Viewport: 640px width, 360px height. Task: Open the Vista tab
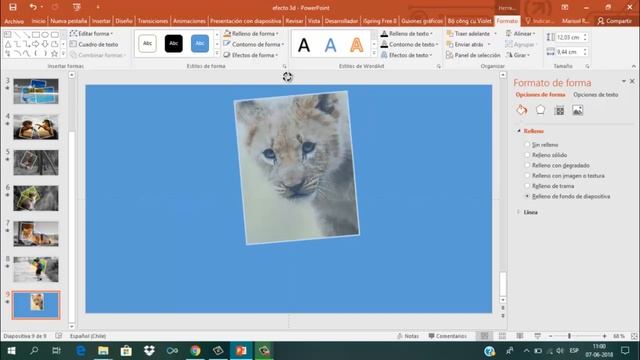313,21
